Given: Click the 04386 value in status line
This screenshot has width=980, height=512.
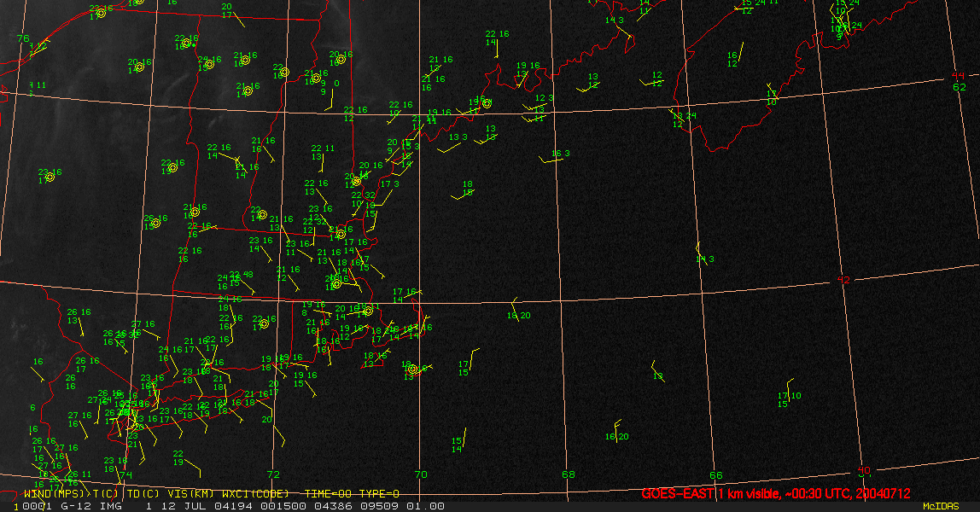Looking at the screenshot, I should coord(335,506).
